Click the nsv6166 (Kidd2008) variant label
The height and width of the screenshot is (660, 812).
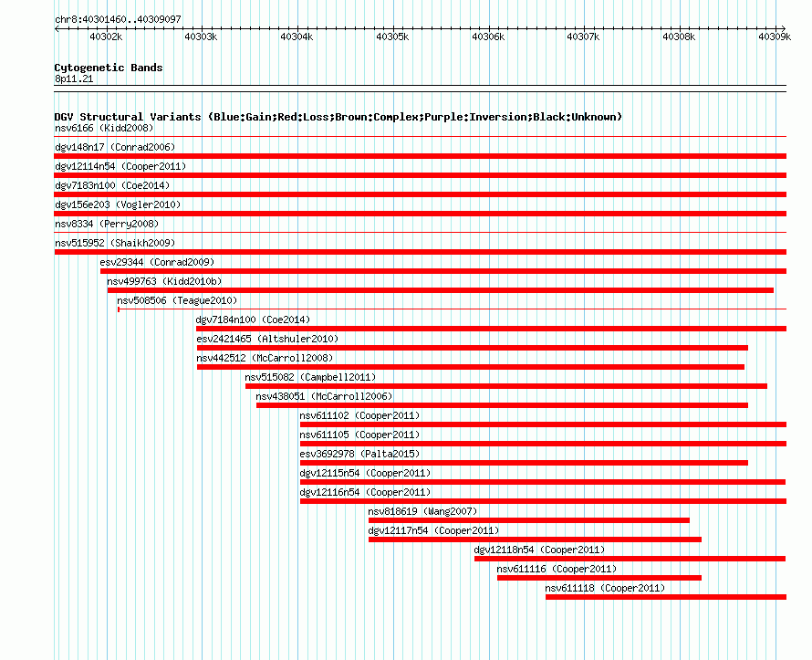pyautogui.click(x=104, y=128)
